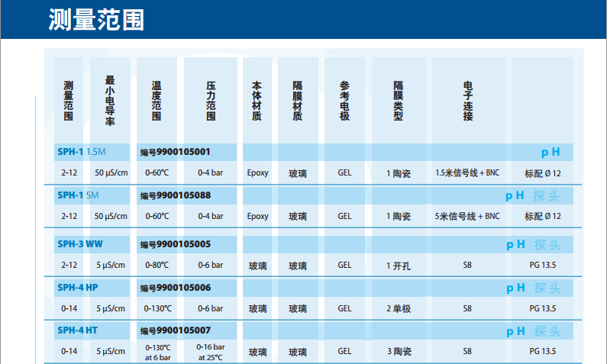607x364 pixels.
Task: Click S8 connector in the SPH-4 HT row
Action: 467,351
